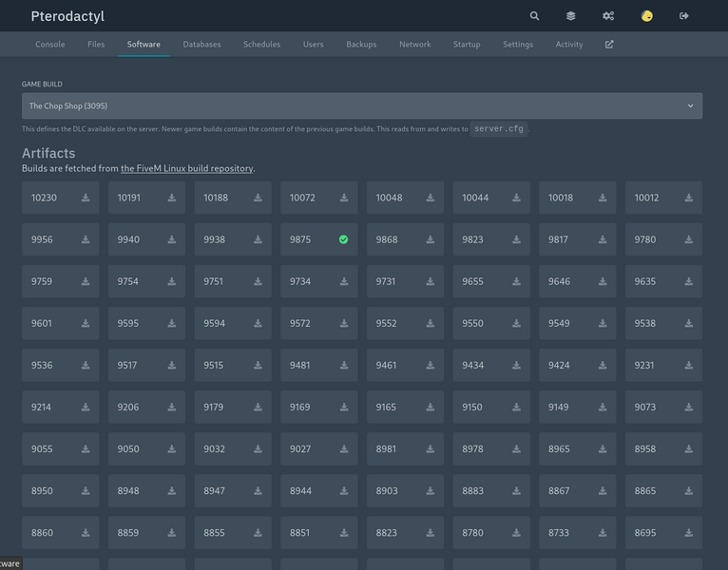
Task: Download artifact build 9032
Action: [258, 448]
